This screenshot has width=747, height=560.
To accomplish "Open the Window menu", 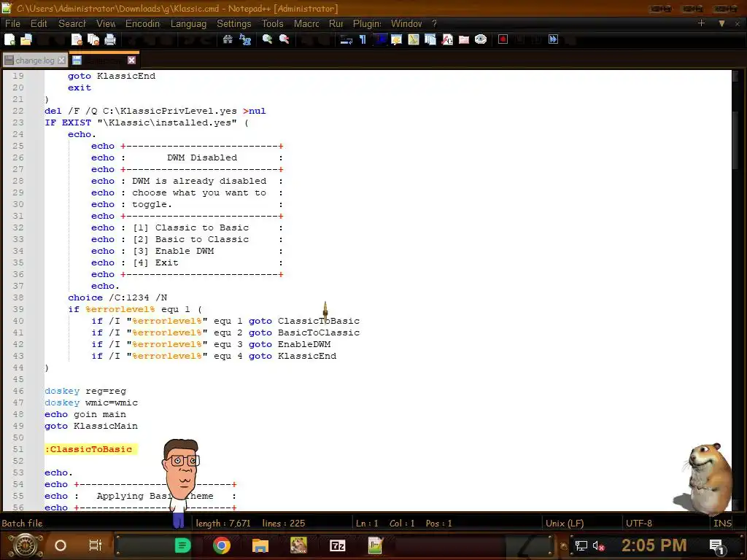I will 406,24.
